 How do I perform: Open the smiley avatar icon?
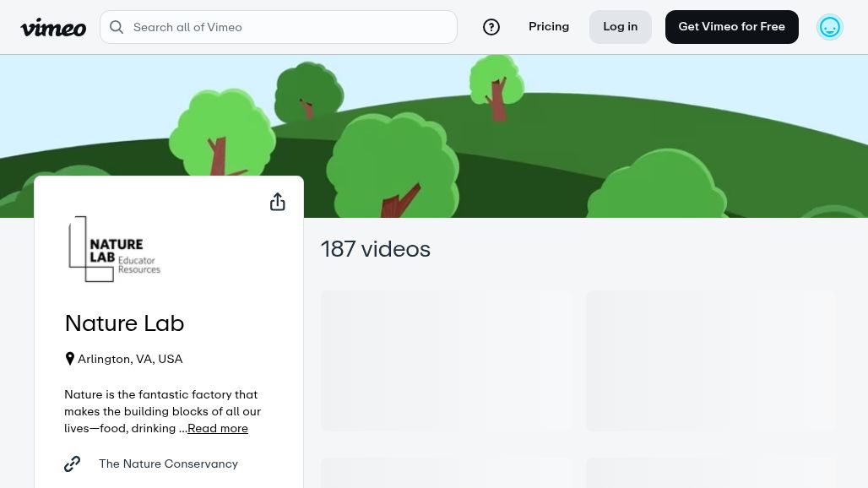click(829, 27)
